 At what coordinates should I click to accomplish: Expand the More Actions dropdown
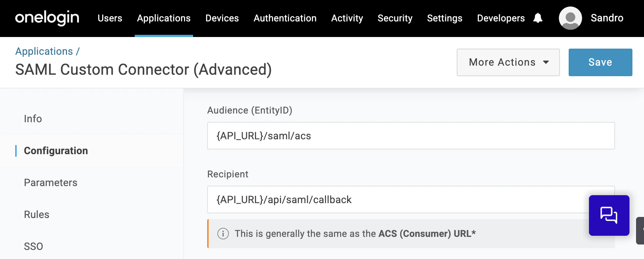pos(508,62)
